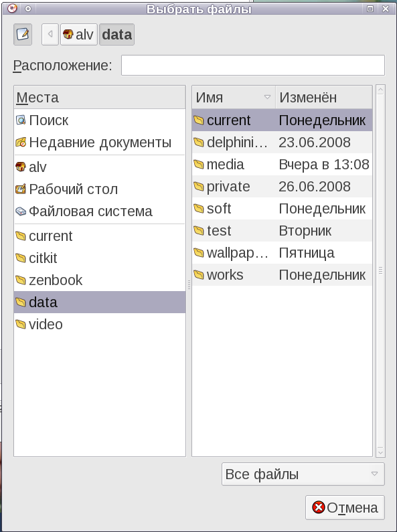Screen dimensions: 397x532
Task: Select the wallpapers folder in list
Action: [x=282, y=253]
